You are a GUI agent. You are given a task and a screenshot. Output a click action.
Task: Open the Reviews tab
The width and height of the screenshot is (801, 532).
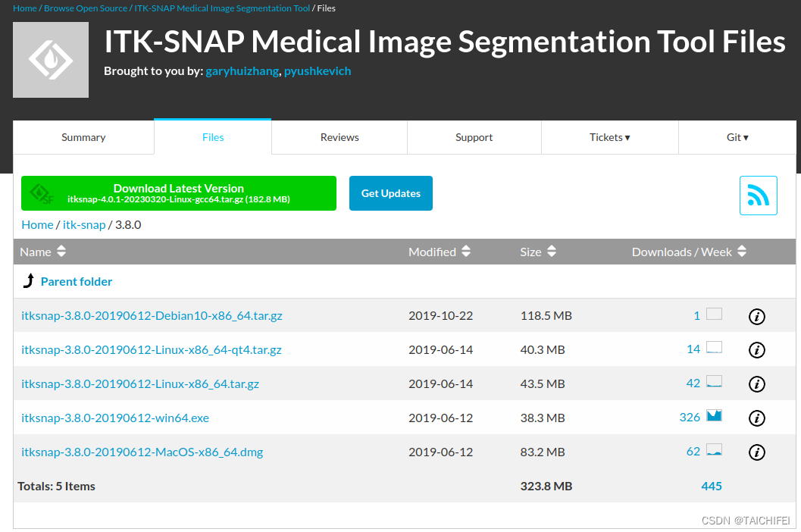(x=339, y=137)
